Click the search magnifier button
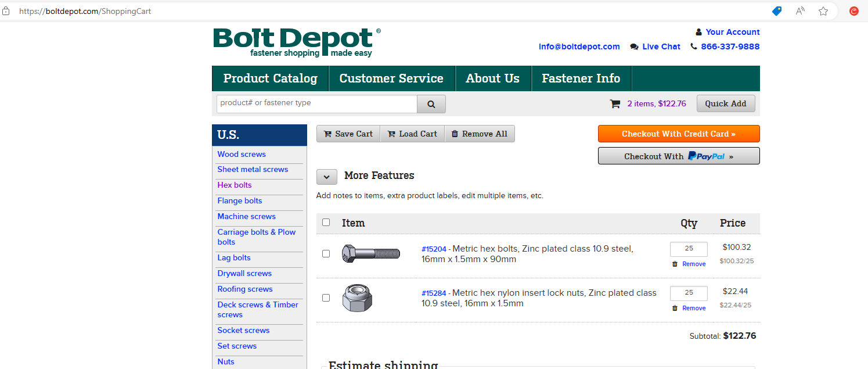868x369 pixels. click(431, 104)
